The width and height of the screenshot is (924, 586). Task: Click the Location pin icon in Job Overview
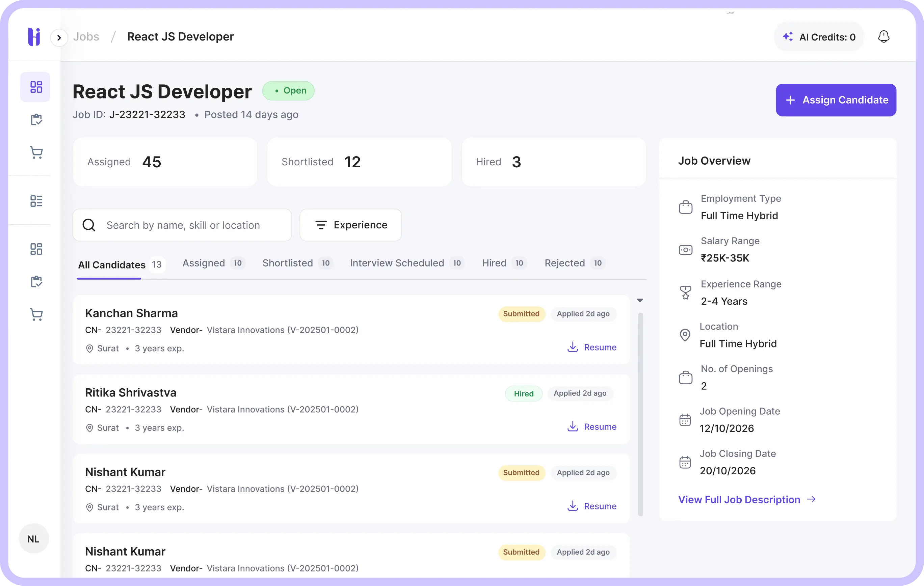coord(685,335)
